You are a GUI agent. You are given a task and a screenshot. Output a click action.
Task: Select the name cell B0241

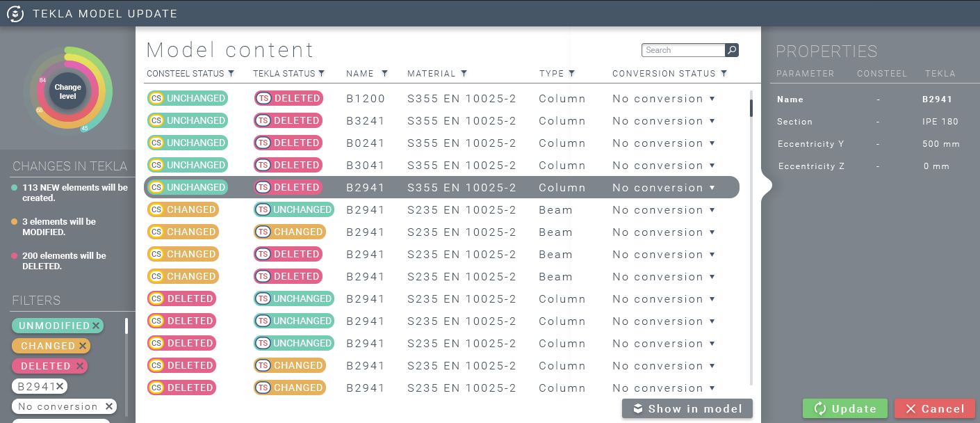366,143
